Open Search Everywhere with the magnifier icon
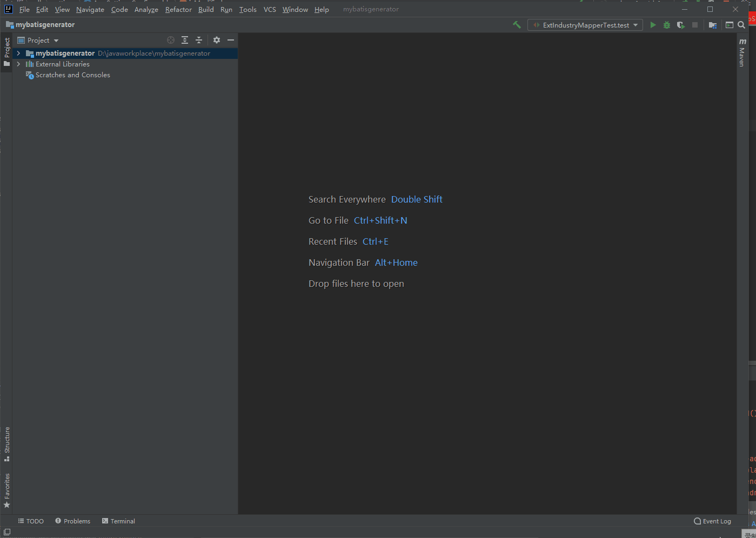The width and height of the screenshot is (756, 538). (x=741, y=25)
